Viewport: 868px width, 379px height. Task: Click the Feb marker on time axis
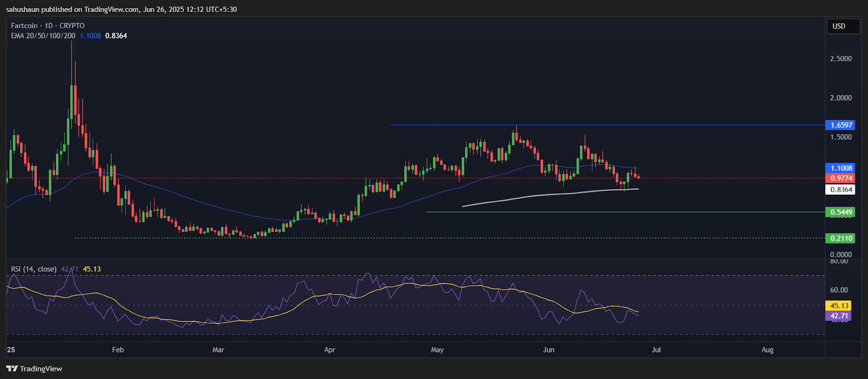click(x=118, y=350)
